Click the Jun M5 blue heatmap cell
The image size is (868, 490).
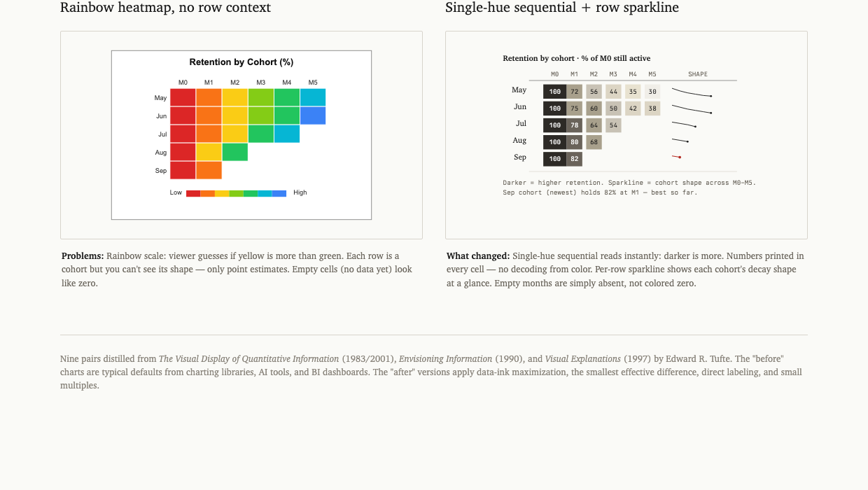coord(313,115)
